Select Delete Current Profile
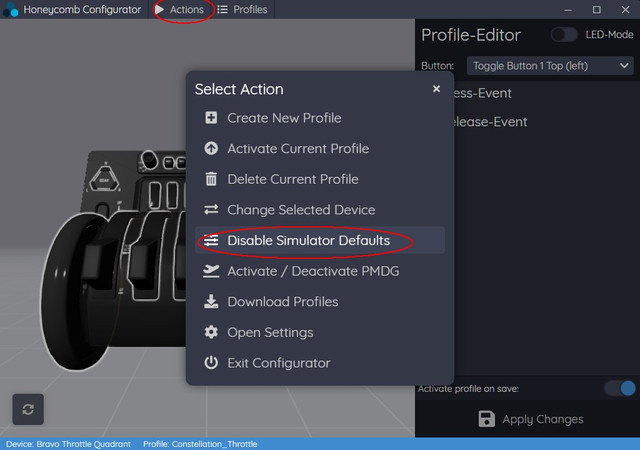The height and width of the screenshot is (450, 640). (320, 179)
